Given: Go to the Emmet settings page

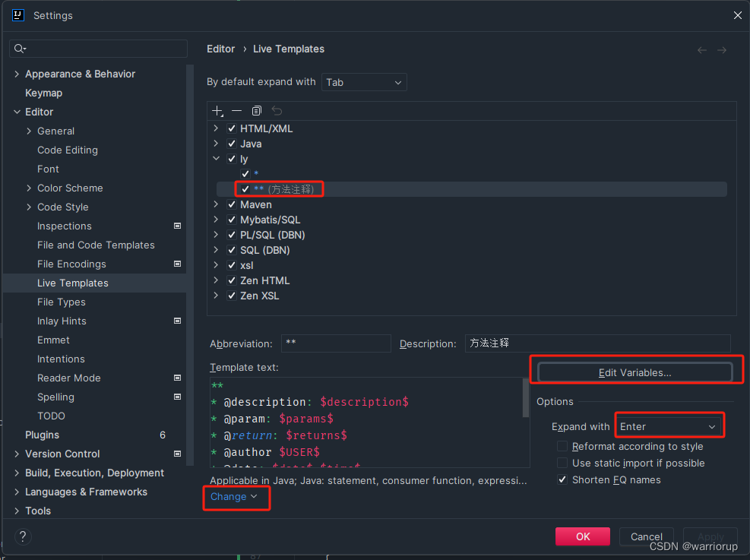Looking at the screenshot, I should (53, 340).
